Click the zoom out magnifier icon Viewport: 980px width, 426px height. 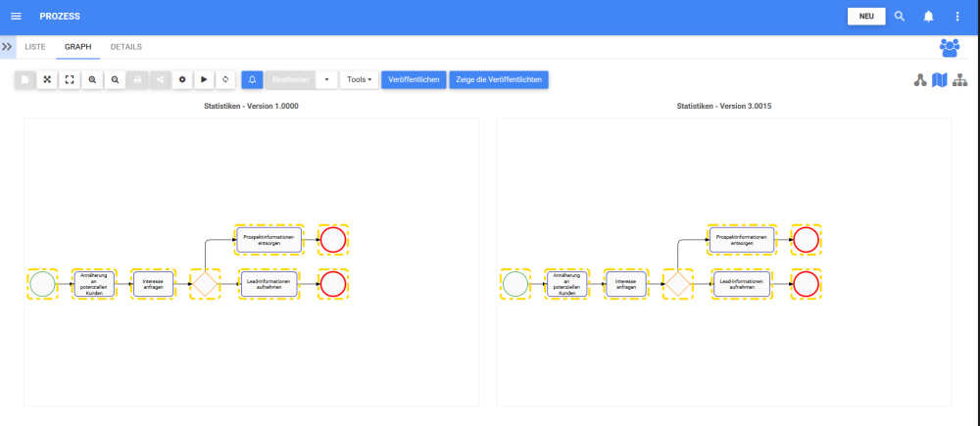(x=115, y=79)
